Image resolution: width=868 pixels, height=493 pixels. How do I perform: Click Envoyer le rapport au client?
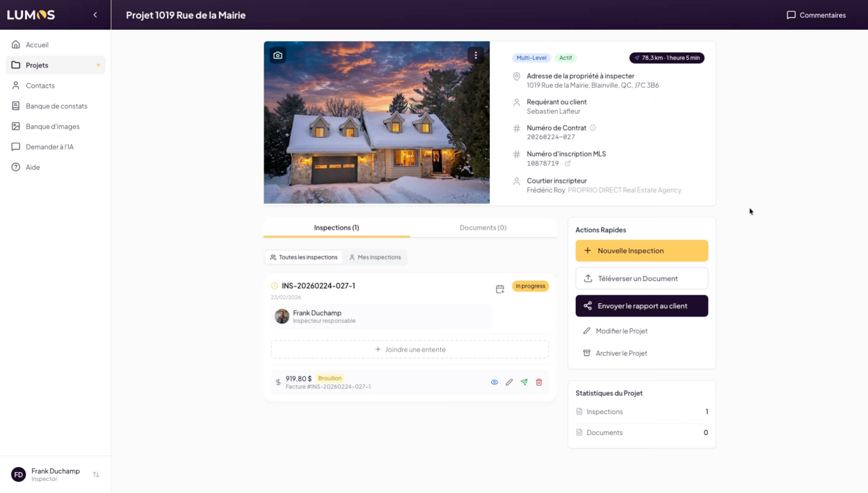point(642,306)
